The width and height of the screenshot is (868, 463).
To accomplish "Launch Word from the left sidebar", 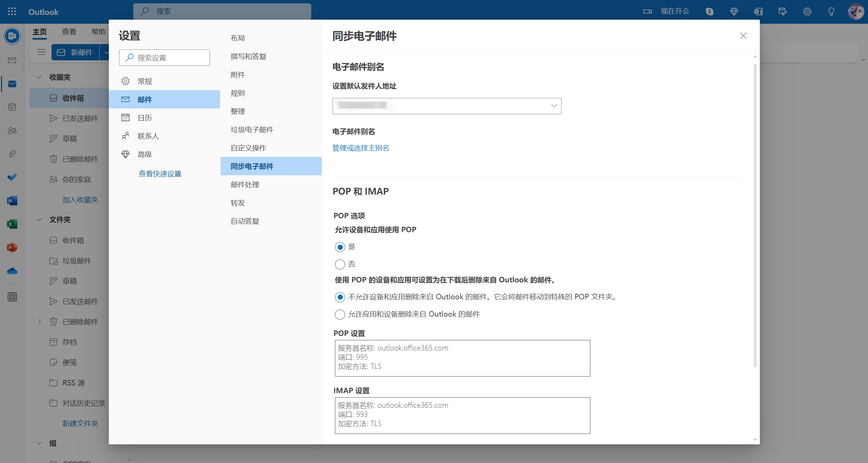I will 12,201.
